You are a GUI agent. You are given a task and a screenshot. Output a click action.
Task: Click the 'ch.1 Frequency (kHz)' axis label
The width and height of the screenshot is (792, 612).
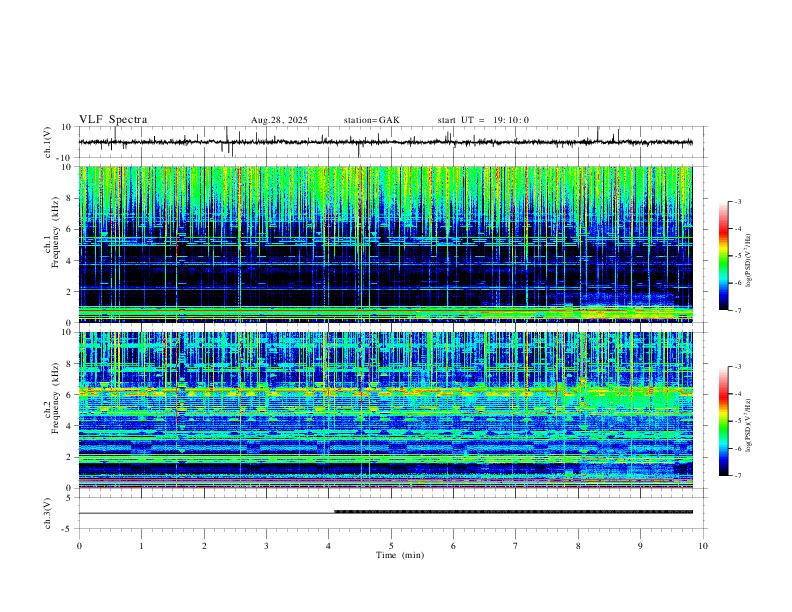52,232
